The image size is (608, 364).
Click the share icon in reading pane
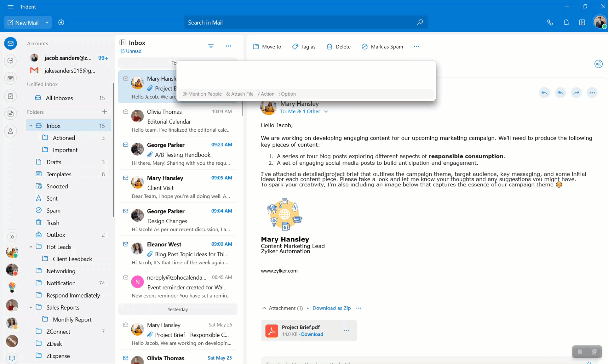click(598, 64)
